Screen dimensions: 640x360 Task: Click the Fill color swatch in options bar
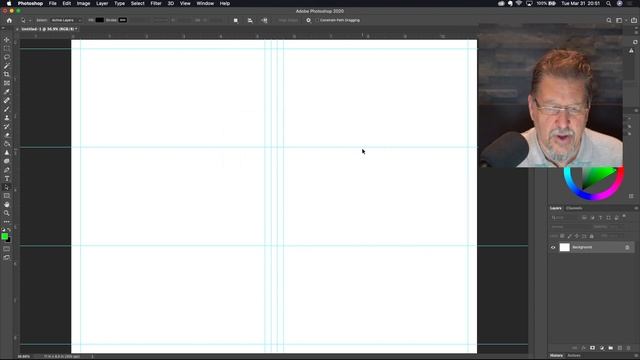pyautogui.click(x=100, y=20)
